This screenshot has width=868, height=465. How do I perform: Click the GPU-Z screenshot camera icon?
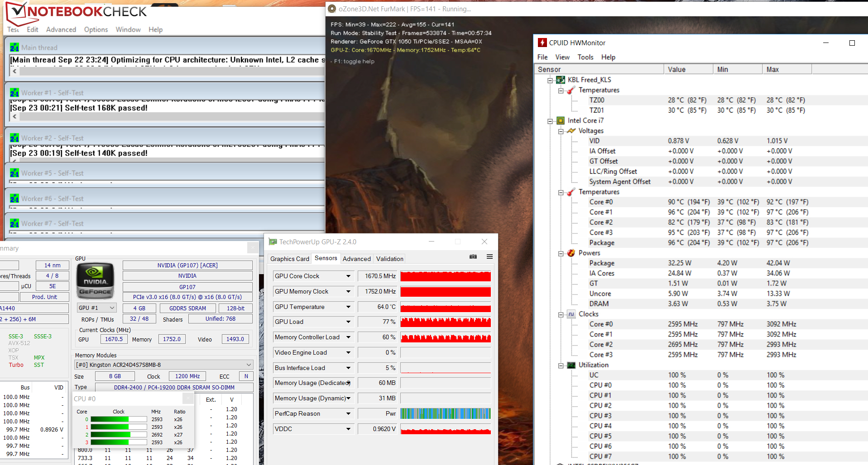pyautogui.click(x=473, y=256)
